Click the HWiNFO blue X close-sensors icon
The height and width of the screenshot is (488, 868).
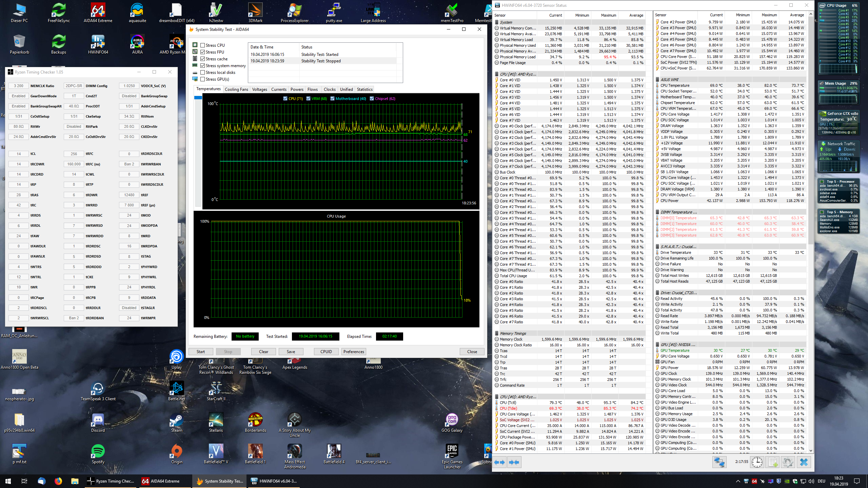(x=804, y=462)
